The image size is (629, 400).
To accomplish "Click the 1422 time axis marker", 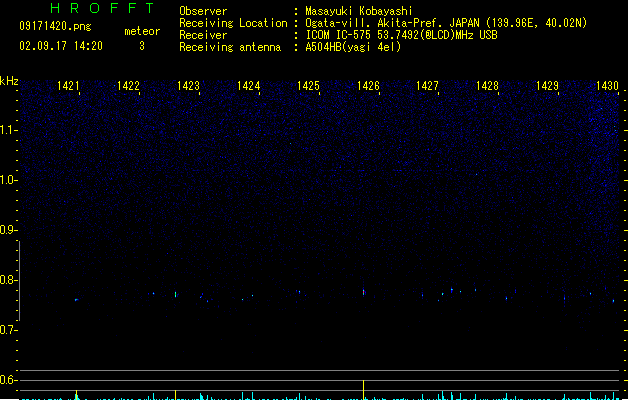I will point(128,86).
